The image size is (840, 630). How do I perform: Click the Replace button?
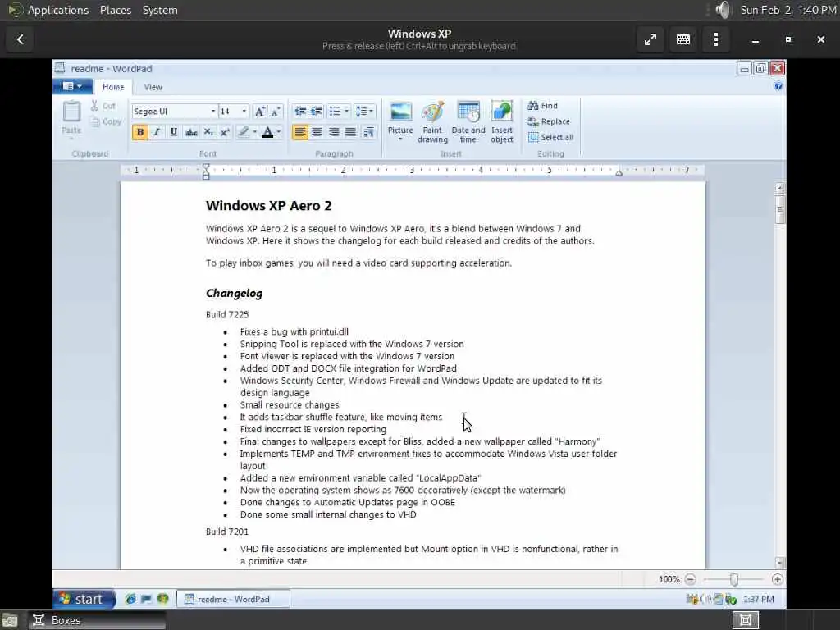tap(549, 121)
